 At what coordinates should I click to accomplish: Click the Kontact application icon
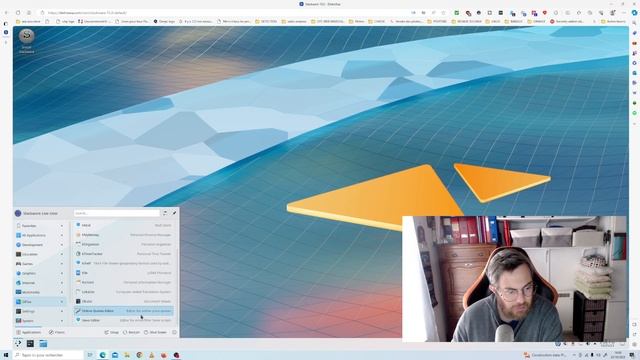[78, 282]
